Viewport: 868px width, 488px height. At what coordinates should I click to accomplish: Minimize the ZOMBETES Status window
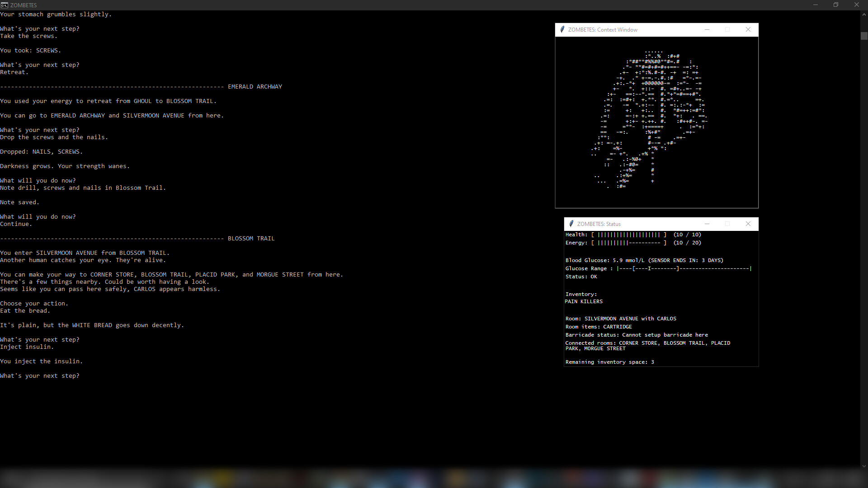click(707, 224)
